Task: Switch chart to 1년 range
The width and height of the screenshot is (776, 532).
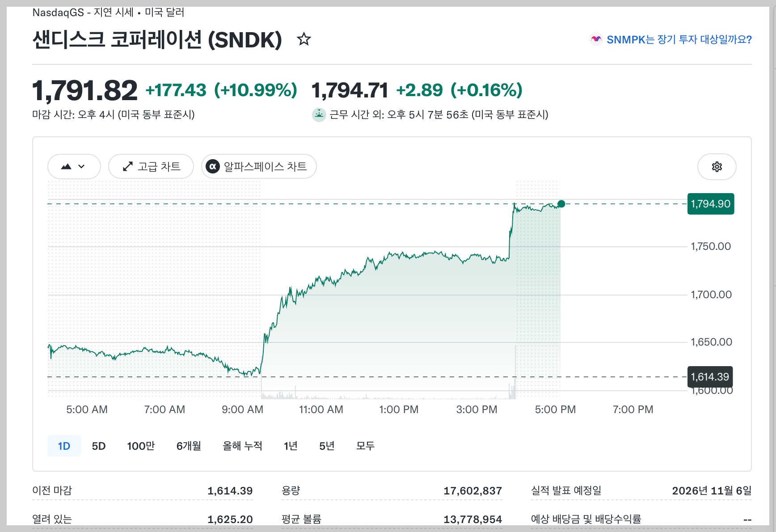Action: coord(291,446)
